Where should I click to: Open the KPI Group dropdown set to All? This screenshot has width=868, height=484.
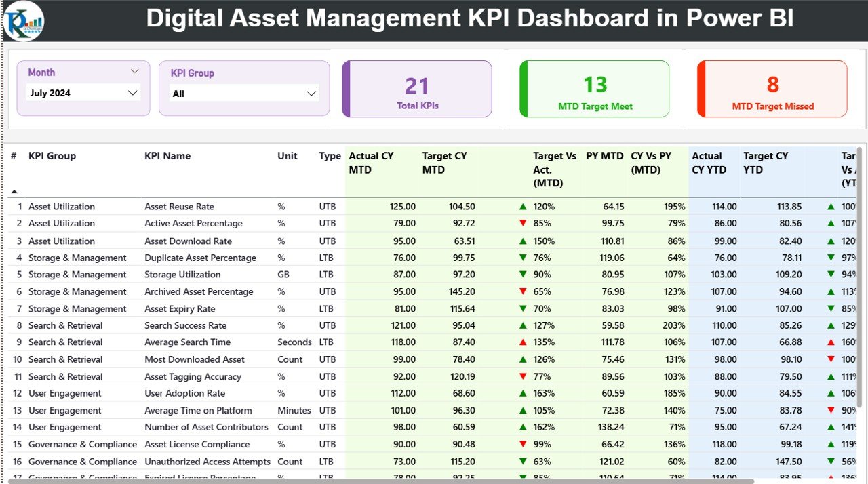click(x=244, y=94)
